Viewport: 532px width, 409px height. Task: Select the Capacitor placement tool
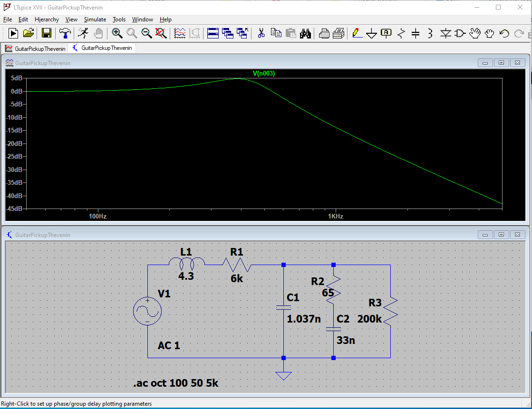tap(416, 33)
